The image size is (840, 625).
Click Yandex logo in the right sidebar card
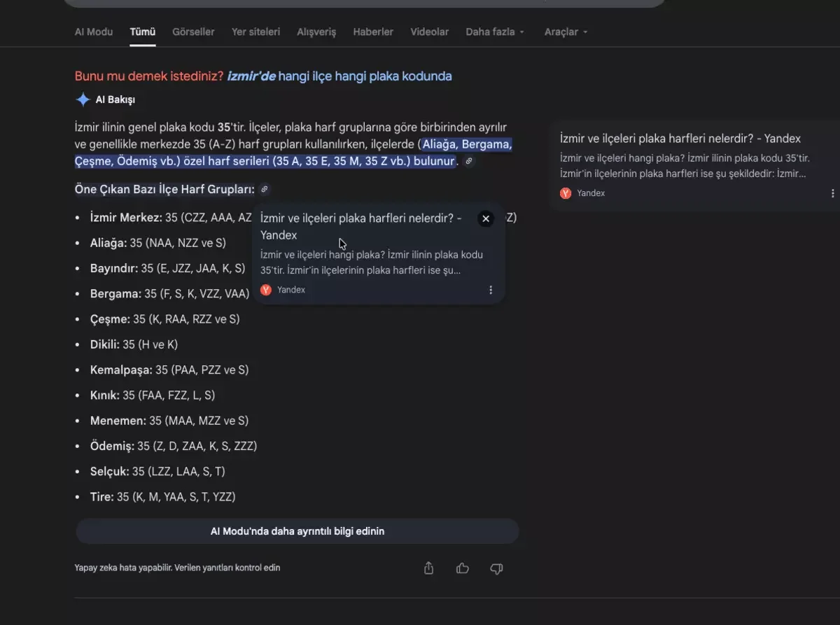566,193
